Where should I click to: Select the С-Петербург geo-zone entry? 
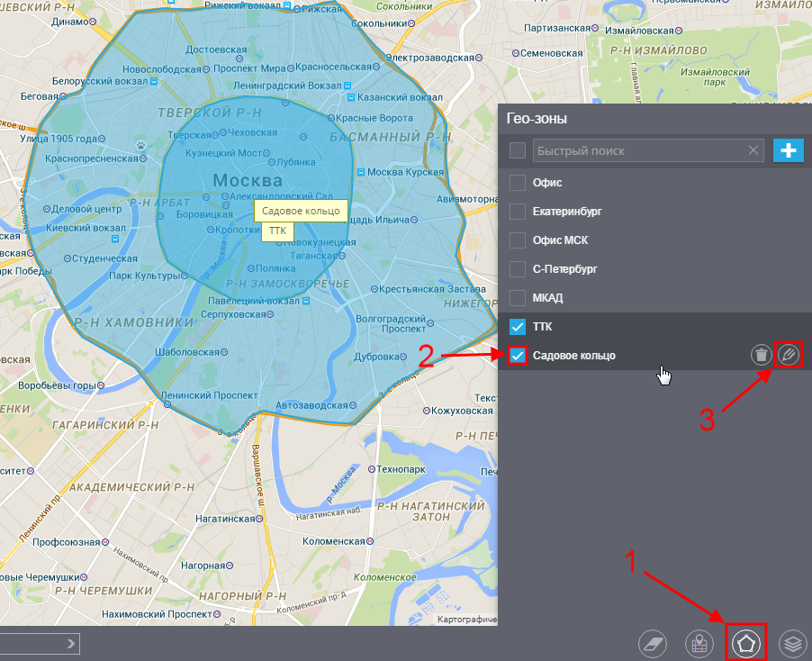point(654,269)
